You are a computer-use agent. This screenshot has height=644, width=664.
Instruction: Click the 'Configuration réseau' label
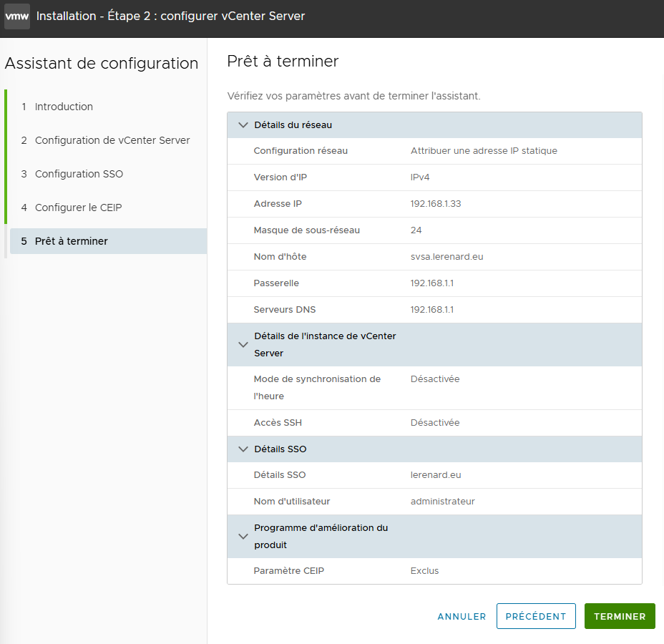click(301, 151)
